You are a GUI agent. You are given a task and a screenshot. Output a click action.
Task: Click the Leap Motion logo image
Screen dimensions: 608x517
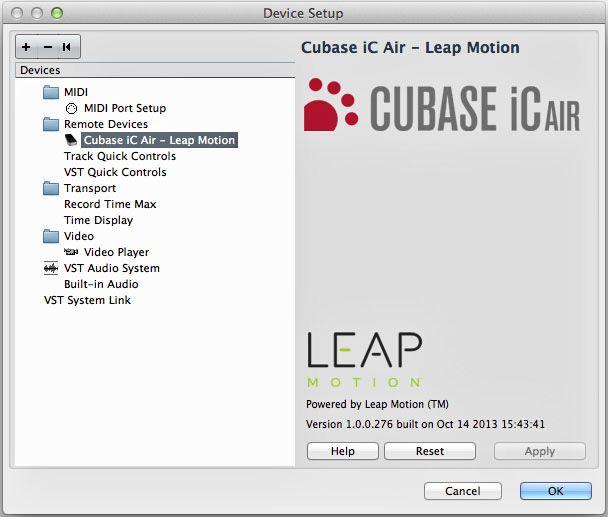coord(364,360)
